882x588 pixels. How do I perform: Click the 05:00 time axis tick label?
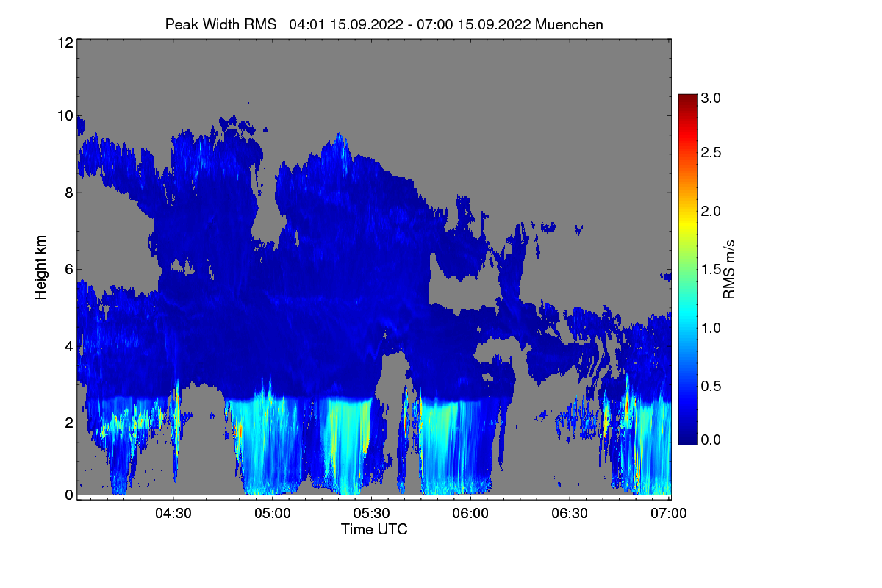[272, 514]
